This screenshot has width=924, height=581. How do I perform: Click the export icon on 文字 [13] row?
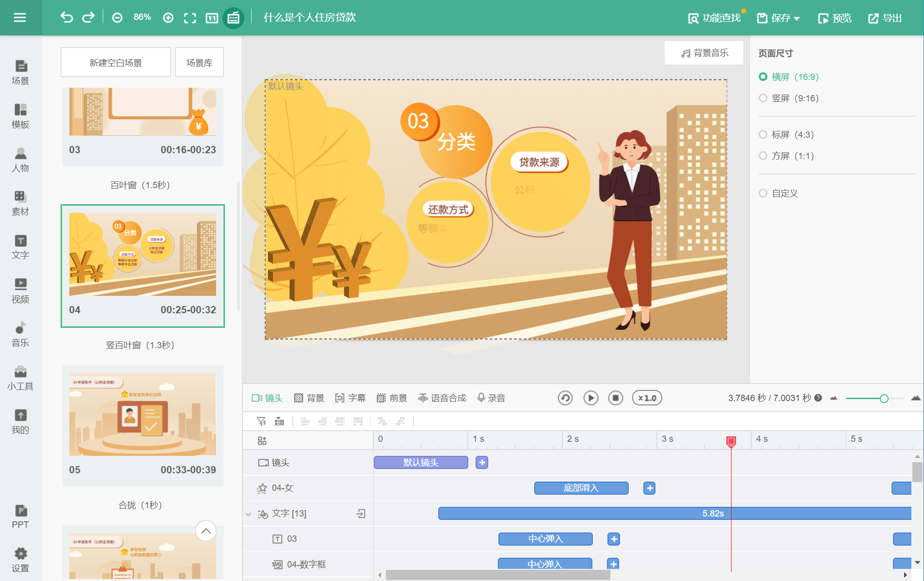(361, 514)
